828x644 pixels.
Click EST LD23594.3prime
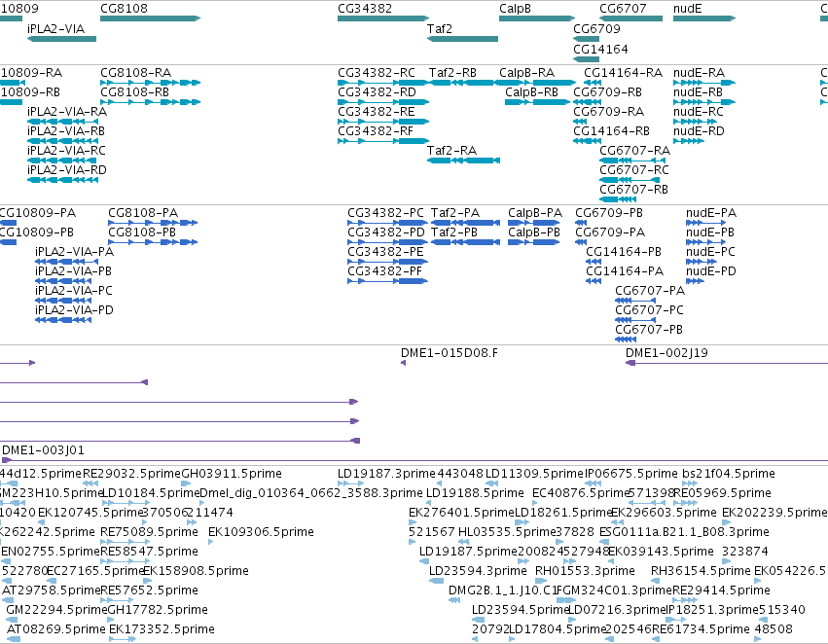478,571
